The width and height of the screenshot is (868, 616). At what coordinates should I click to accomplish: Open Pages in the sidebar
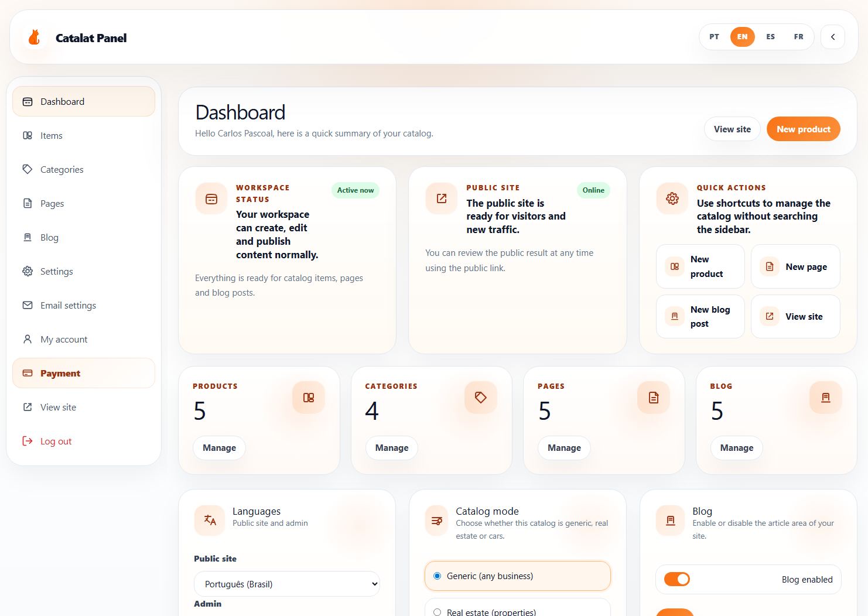point(84,203)
